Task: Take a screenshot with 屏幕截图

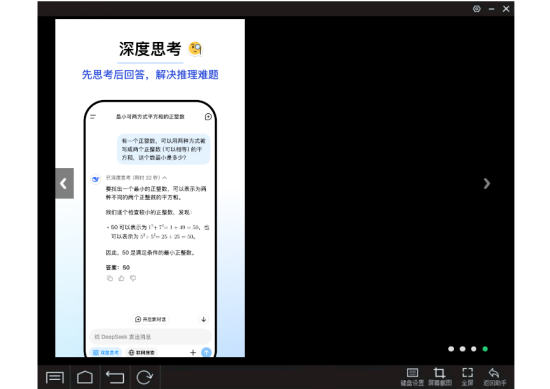Action: (x=440, y=377)
